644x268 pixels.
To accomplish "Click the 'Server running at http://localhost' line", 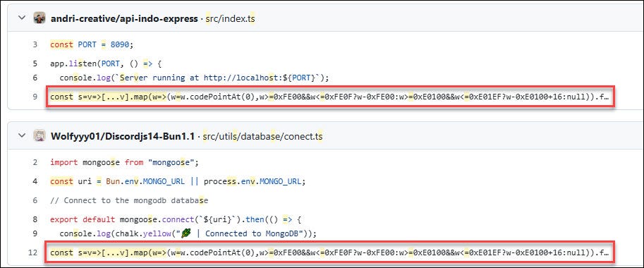I will coord(194,78).
